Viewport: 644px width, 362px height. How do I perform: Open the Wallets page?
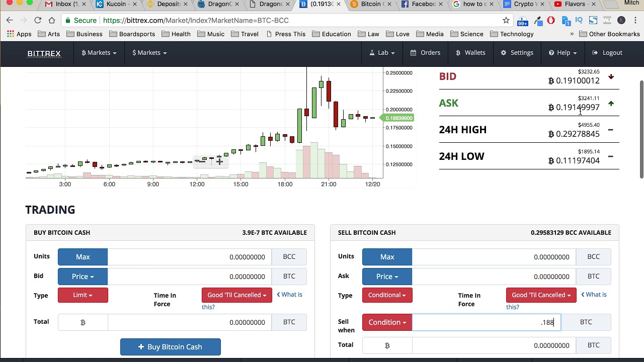click(470, 53)
